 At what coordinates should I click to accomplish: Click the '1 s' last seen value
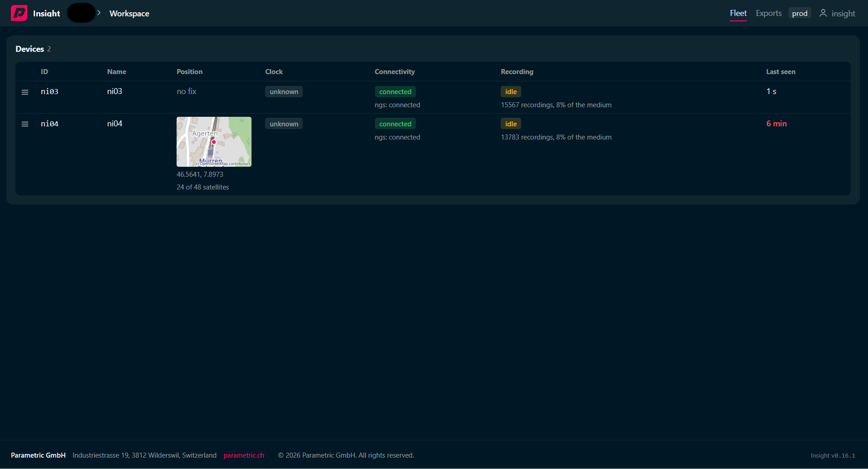pyautogui.click(x=771, y=91)
